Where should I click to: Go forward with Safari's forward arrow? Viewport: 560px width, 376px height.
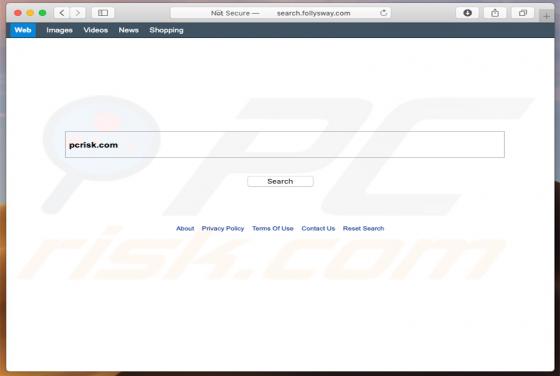coord(77,13)
